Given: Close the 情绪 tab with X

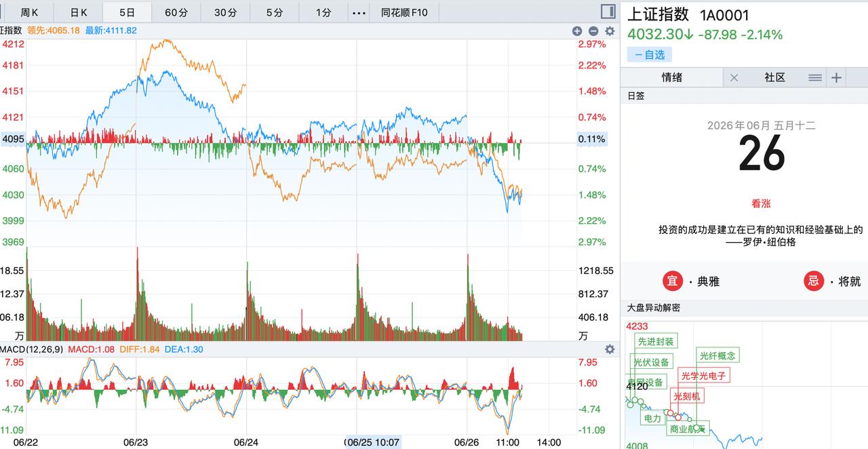Looking at the screenshot, I should 734,78.
